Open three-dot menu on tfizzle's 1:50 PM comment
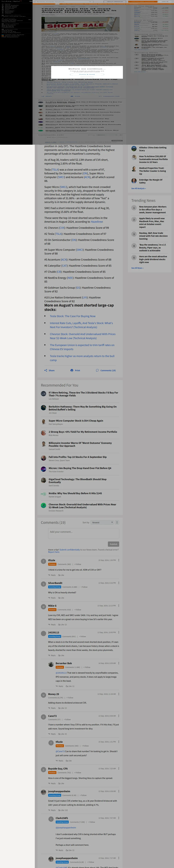This screenshot has width=174, height=868. [119, 560]
